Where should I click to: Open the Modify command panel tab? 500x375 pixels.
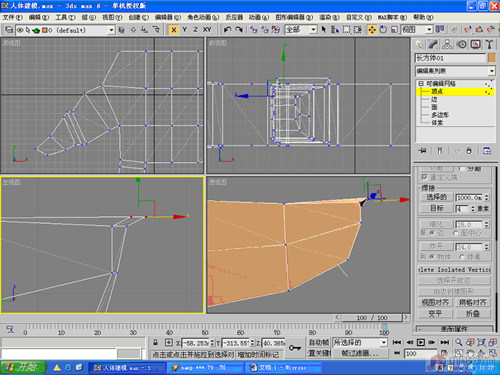pos(433,44)
